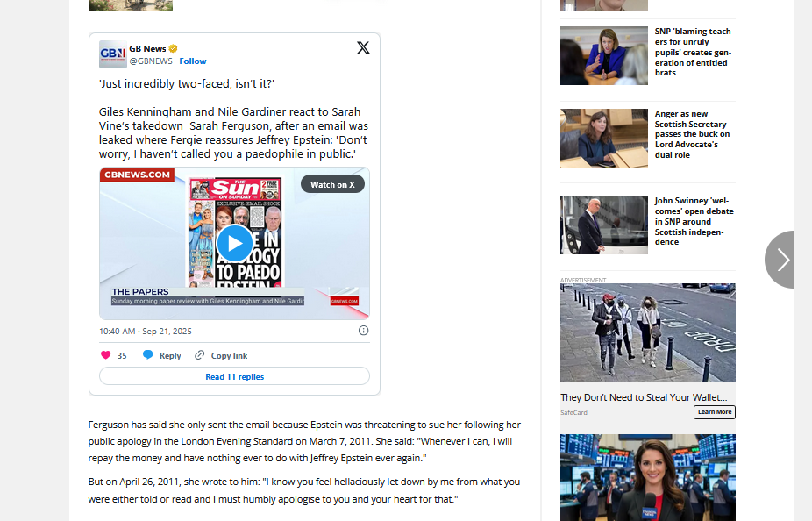Follow the GBNEWS account
The image size is (812, 521).
(x=193, y=61)
